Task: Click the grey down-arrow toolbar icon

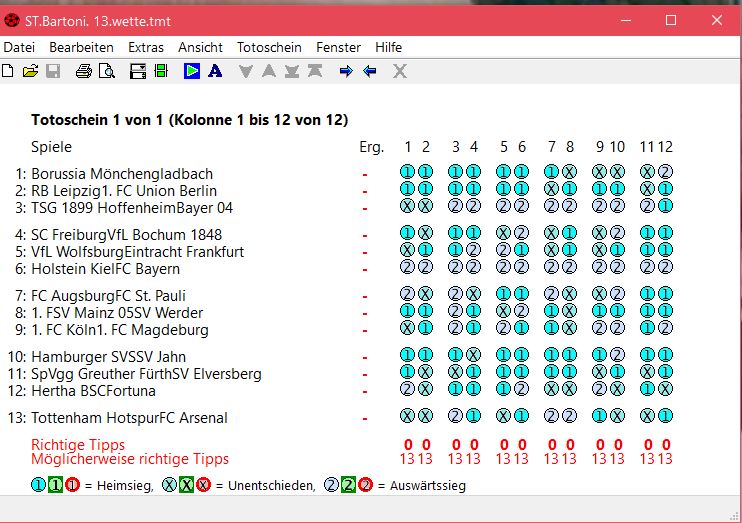Action: click(x=246, y=71)
